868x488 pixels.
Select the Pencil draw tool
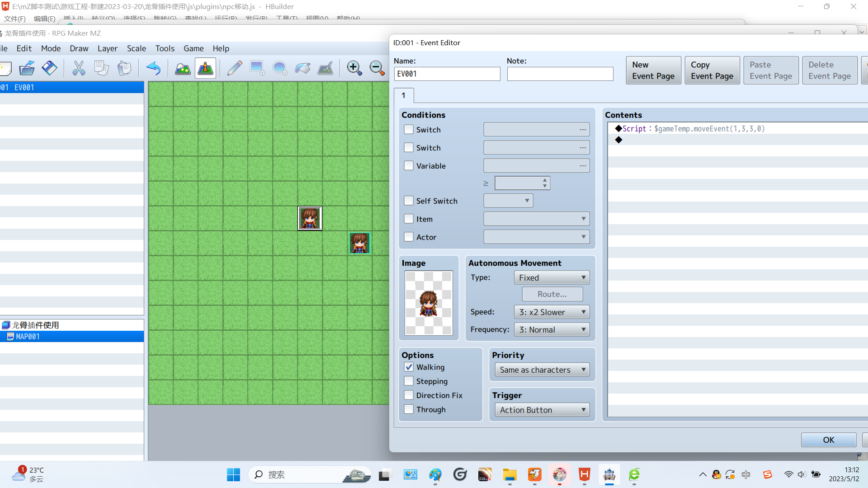pyautogui.click(x=235, y=68)
